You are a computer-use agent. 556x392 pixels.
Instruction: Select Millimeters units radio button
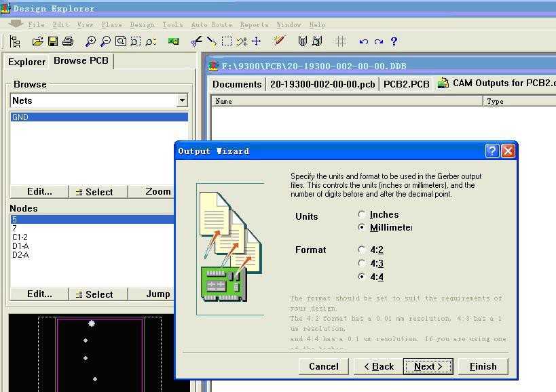tap(361, 227)
